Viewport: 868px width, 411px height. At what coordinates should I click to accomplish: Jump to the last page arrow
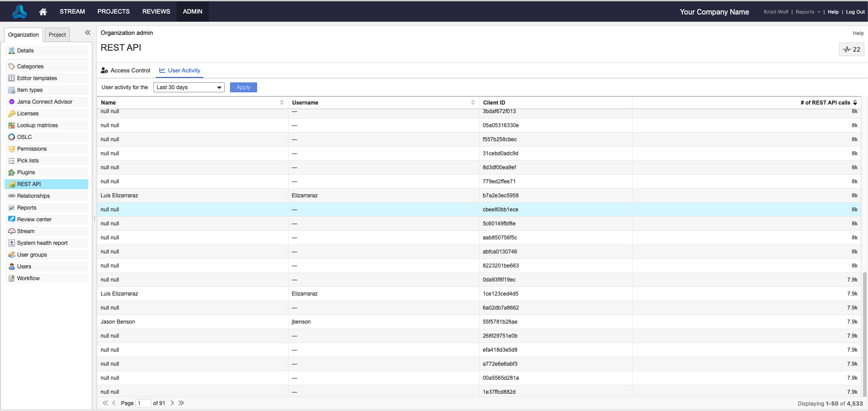tap(182, 403)
